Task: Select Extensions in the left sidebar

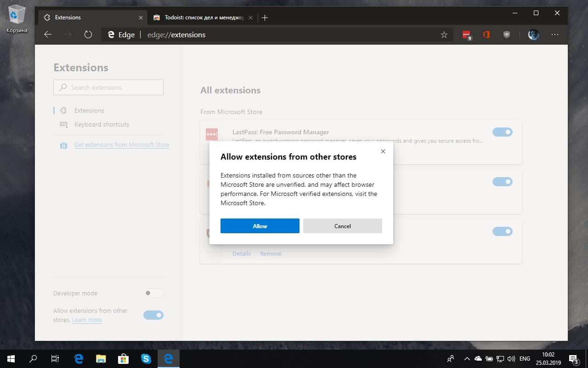Action: pos(88,110)
